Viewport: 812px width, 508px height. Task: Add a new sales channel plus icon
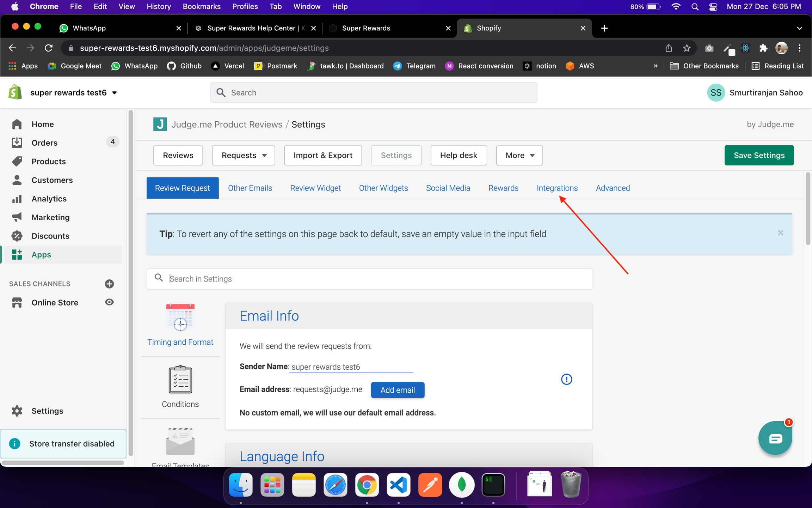pyautogui.click(x=109, y=284)
